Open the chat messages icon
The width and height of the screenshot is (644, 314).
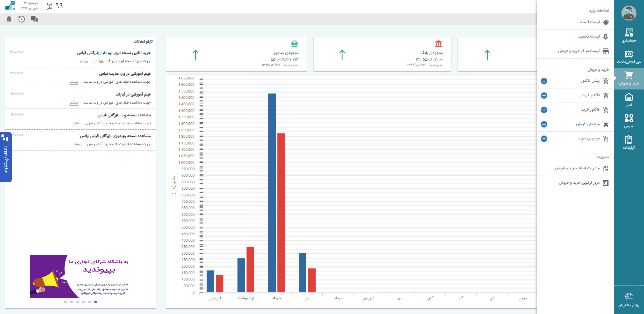[x=34, y=19]
